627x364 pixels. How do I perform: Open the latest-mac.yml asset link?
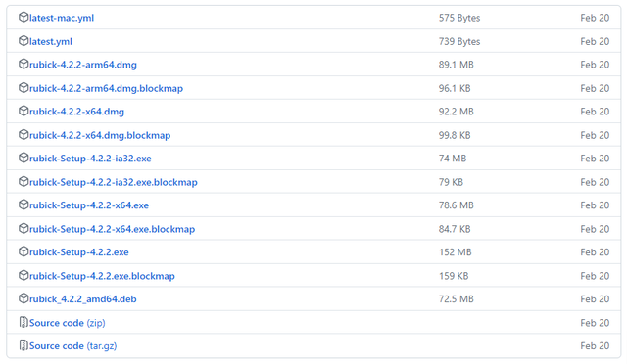(62, 18)
